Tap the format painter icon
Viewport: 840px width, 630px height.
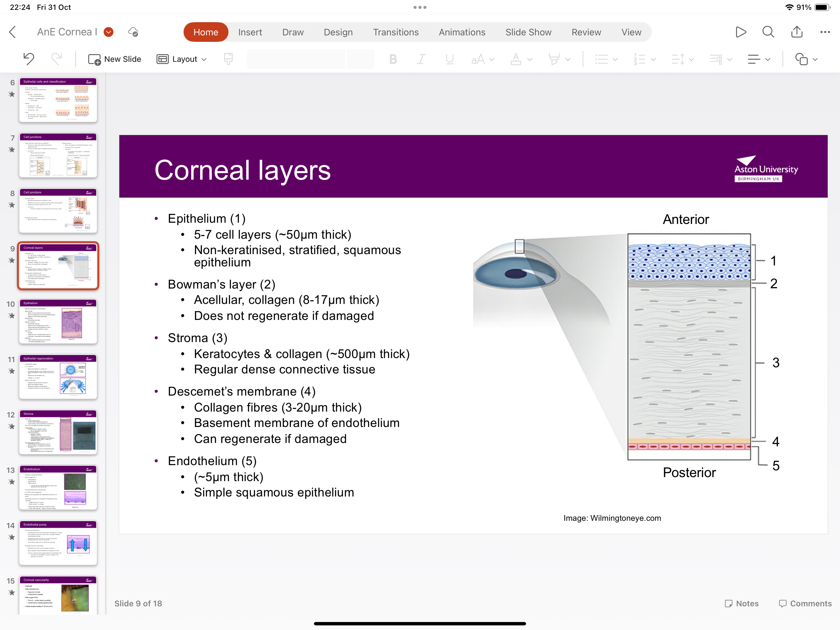click(x=228, y=59)
